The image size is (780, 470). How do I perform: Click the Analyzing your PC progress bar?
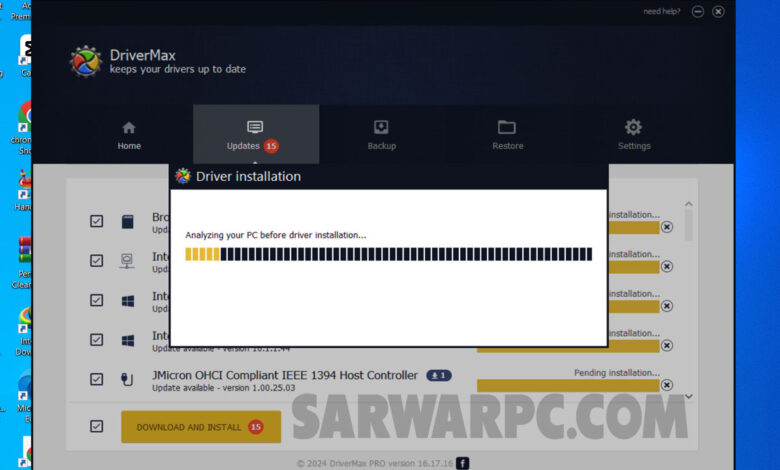click(389, 254)
